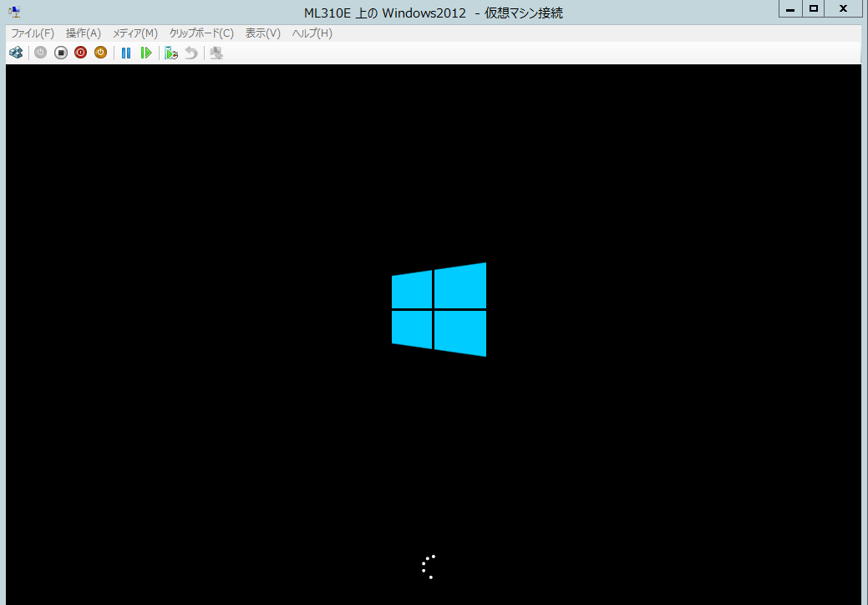Click the window system icon in title bar
The width and height of the screenshot is (868, 605).
click(x=14, y=13)
